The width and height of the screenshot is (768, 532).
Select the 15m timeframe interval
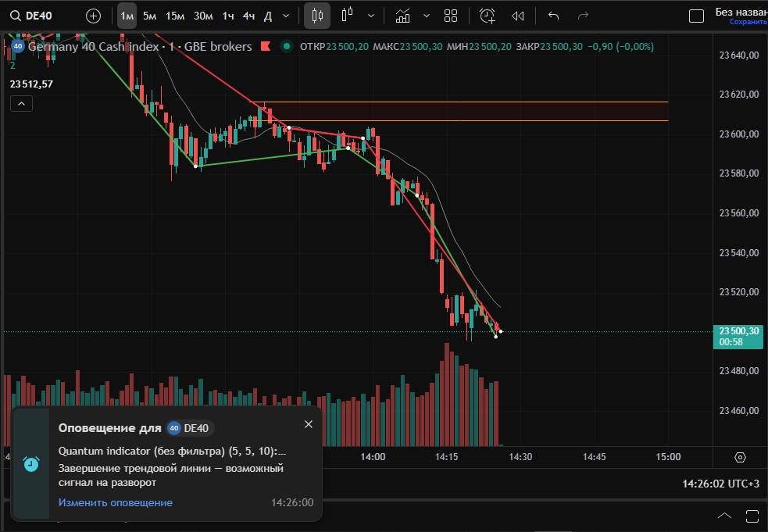[x=175, y=16]
